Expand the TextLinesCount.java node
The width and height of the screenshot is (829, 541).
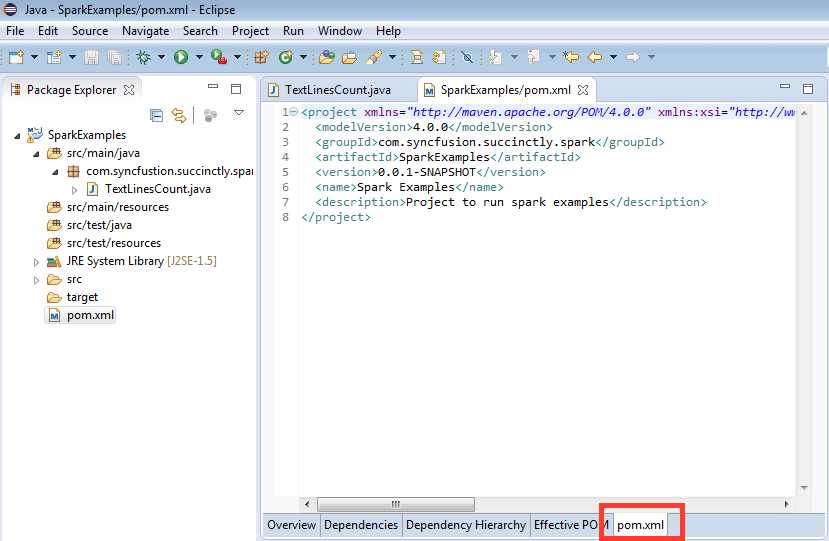pyautogui.click(x=74, y=190)
